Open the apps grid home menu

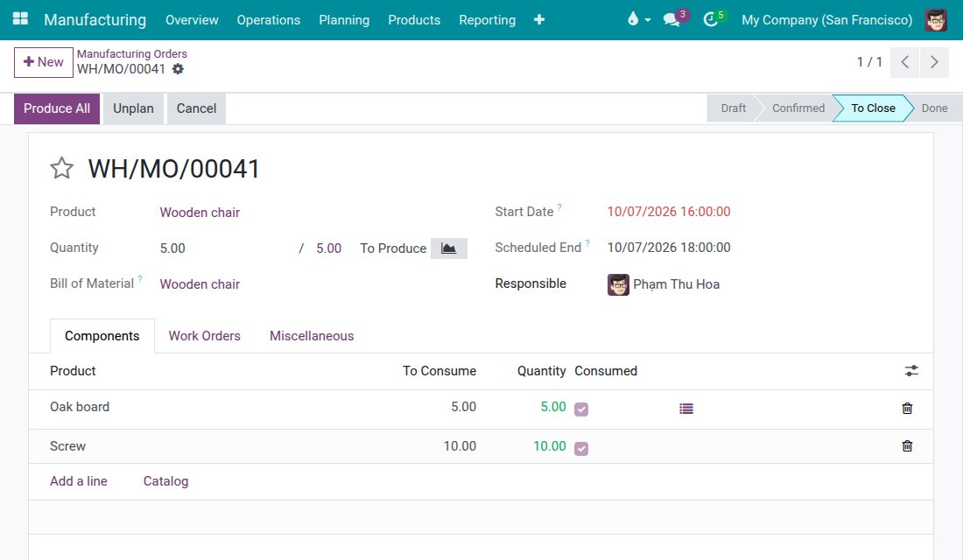click(x=20, y=19)
